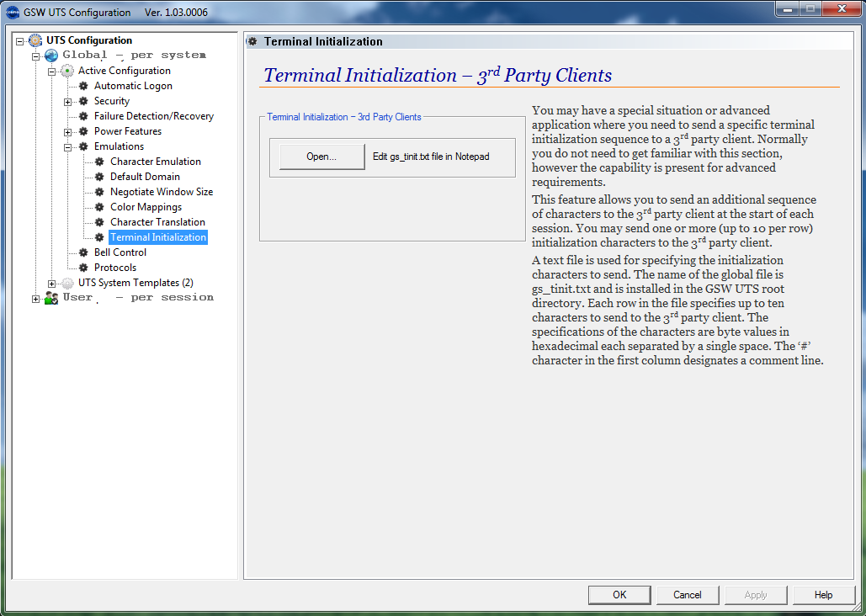Click the user icon beside User per session
Viewport: 866px width, 616px height.
pyautogui.click(x=51, y=298)
